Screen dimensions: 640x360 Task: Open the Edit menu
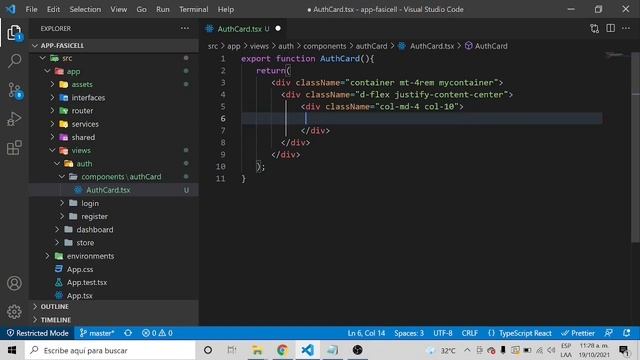point(53,9)
